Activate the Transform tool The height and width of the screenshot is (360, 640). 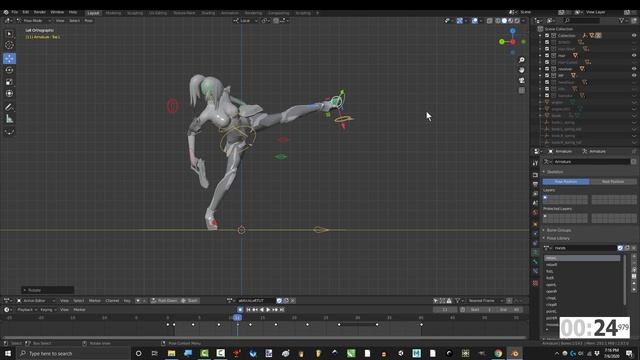point(9,94)
